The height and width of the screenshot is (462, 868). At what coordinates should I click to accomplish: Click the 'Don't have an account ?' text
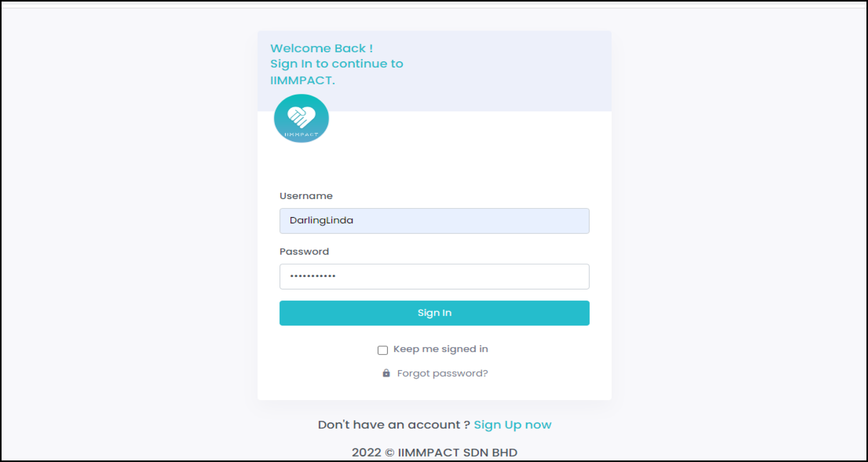pos(394,425)
